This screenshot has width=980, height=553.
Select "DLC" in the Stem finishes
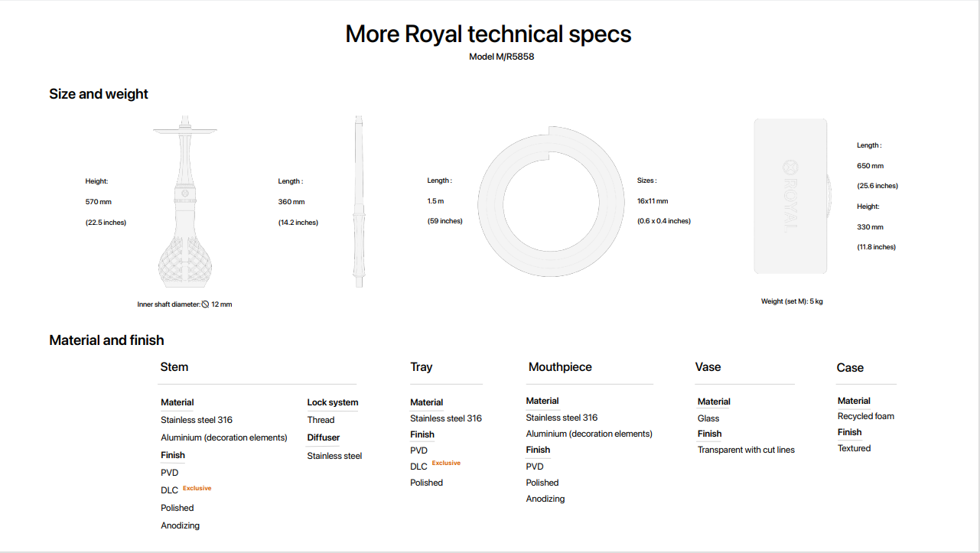point(169,490)
